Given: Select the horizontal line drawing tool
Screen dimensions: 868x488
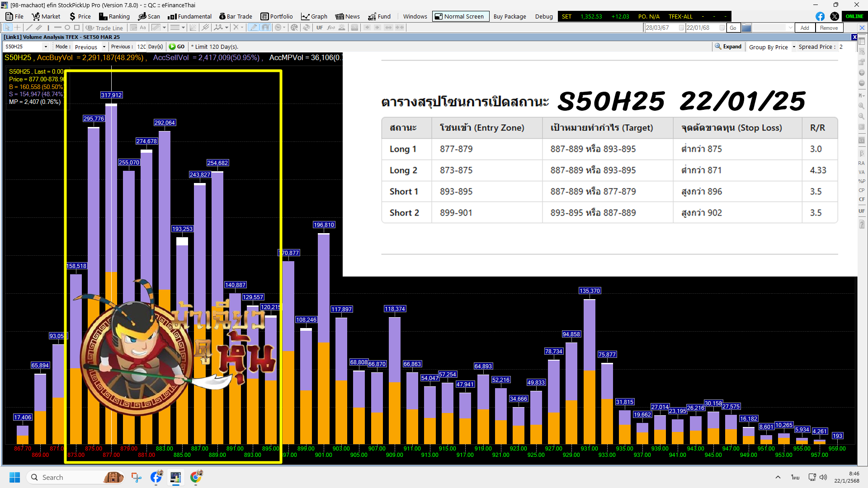Looking at the screenshot, I should point(57,28).
